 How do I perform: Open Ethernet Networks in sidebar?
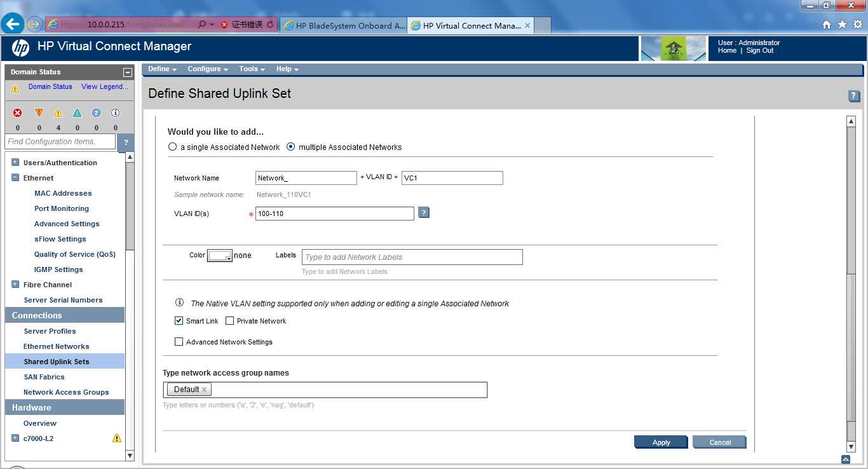click(x=56, y=346)
